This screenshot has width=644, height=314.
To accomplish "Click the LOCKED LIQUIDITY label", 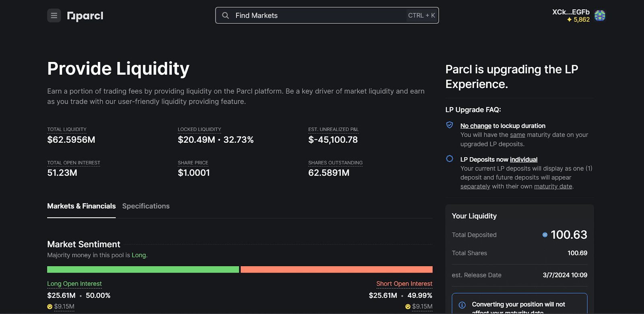I will (x=199, y=129).
